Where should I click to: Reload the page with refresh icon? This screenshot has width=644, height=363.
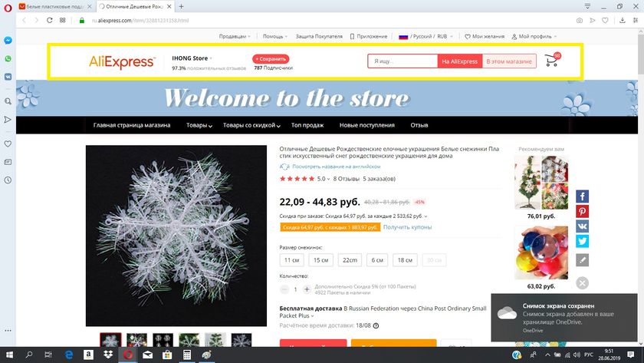[x=48, y=20]
